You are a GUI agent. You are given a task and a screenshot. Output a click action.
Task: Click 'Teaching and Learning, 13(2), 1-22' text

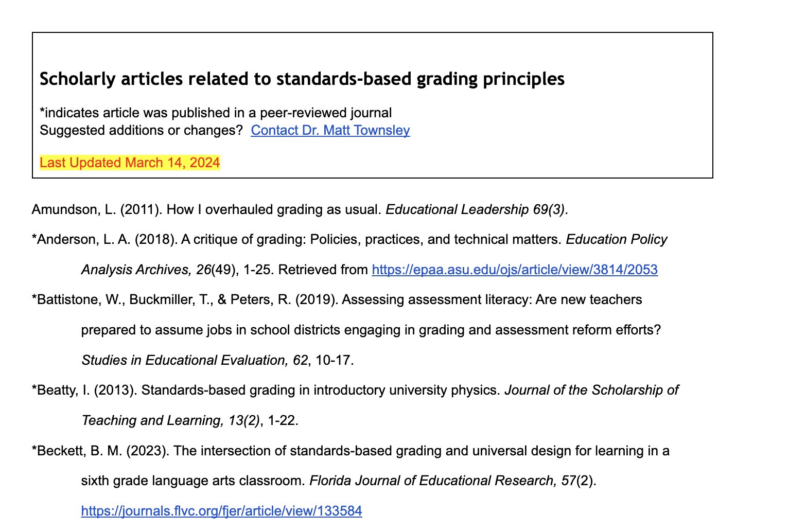(x=190, y=420)
